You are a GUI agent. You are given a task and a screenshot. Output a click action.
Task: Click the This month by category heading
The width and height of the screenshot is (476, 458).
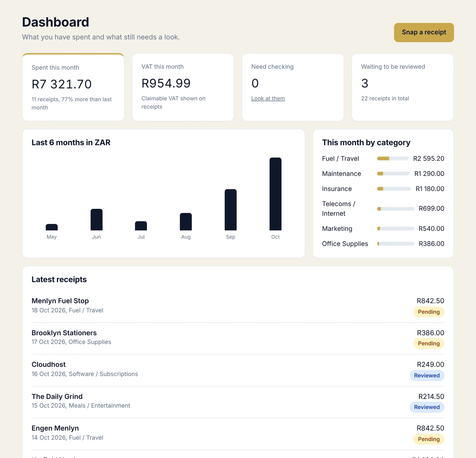click(366, 143)
